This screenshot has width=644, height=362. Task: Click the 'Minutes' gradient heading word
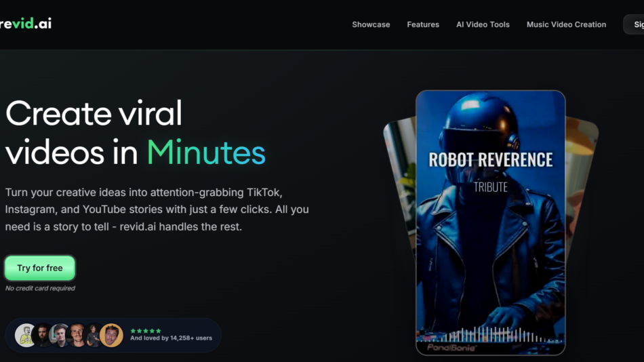(206, 153)
